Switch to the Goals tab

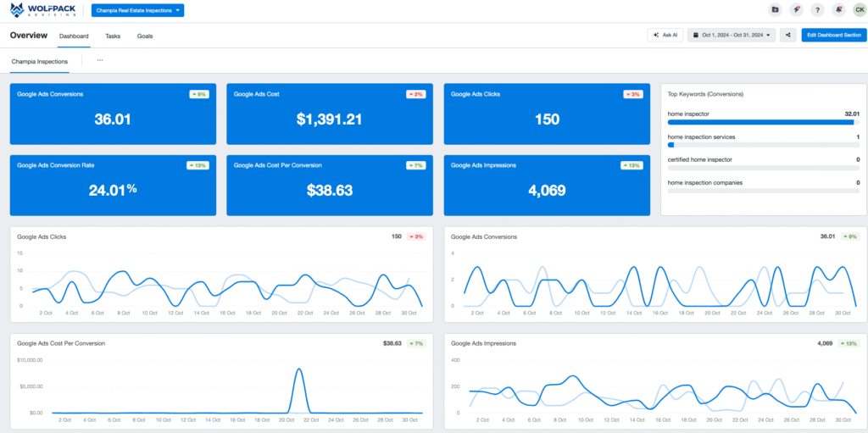click(x=145, y=36)
